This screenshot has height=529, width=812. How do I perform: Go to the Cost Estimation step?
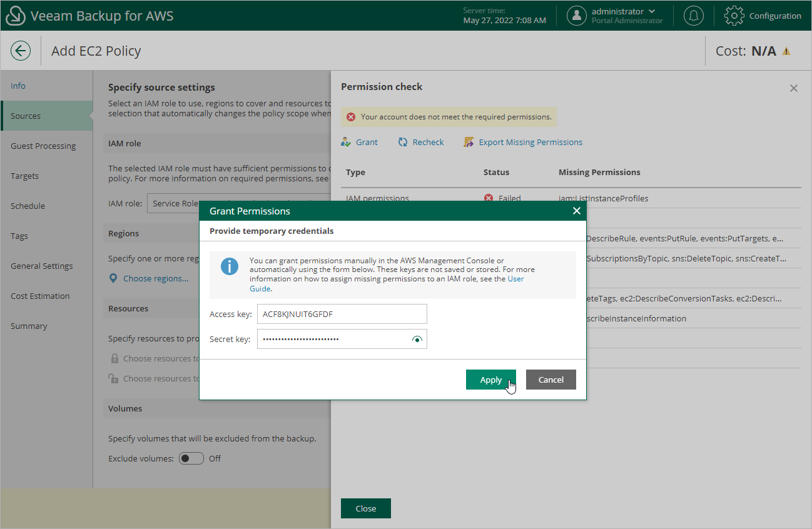(x=41, y=296)
